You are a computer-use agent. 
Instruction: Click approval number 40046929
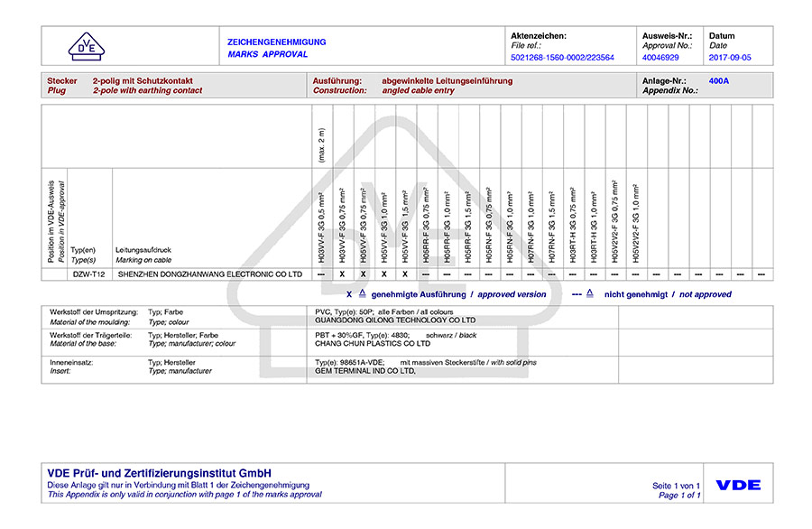(660, 57)
